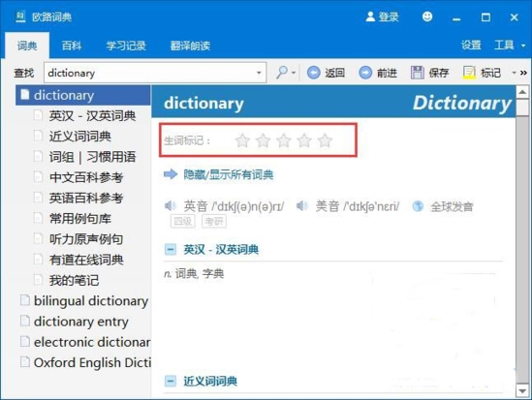Select bilingual dictionary in word list
Screen dimensions: 532x400
point(91,301)
